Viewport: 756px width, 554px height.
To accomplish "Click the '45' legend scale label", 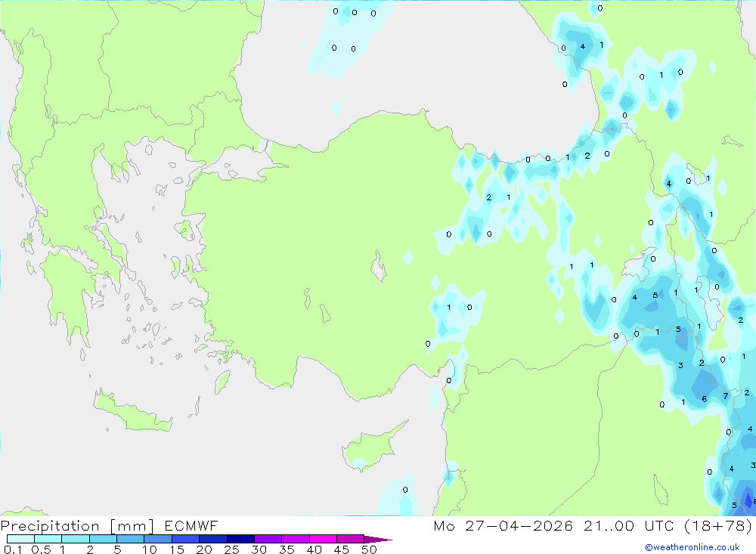I will click(x=342, y=549).
